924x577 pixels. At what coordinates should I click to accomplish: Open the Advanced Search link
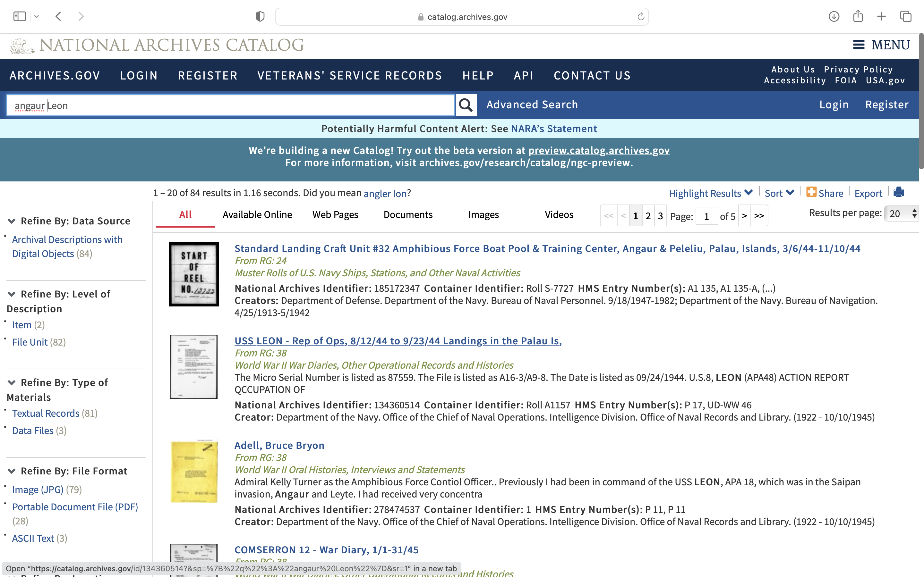(532, 105)
